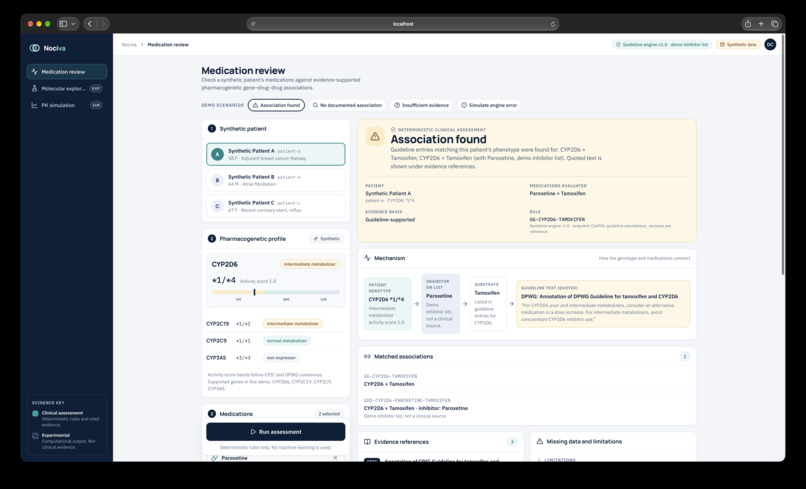
Task: Click the CYP2C9 normal metabolizer badge
Action: [287, 341]
